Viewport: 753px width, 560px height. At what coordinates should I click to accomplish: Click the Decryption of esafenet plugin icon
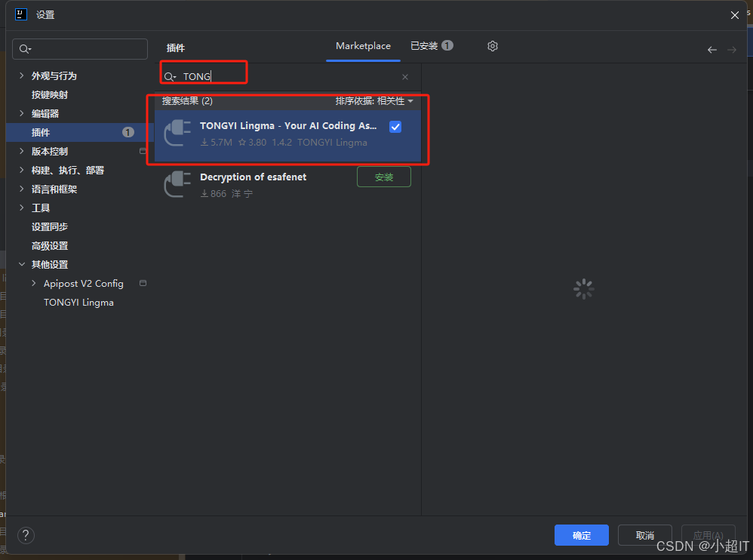(x=177, y=184)
